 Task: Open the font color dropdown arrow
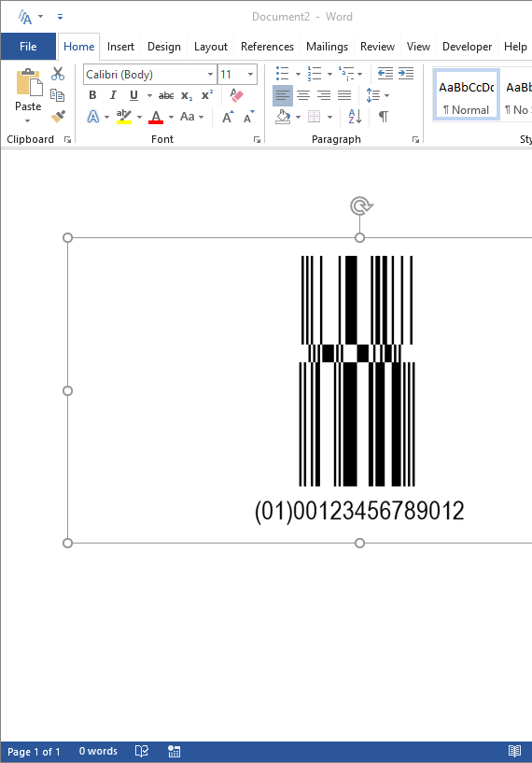click(x=171, y=118)
